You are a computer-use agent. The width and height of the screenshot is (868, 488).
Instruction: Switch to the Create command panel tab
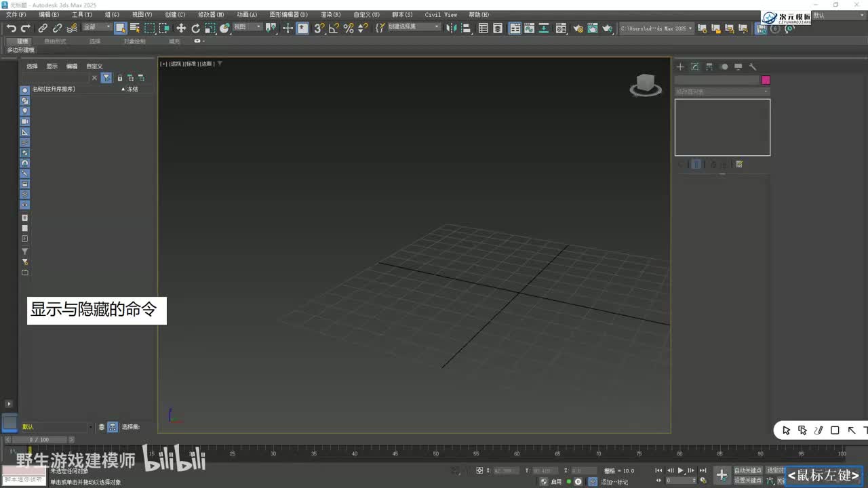coord(680,66)
